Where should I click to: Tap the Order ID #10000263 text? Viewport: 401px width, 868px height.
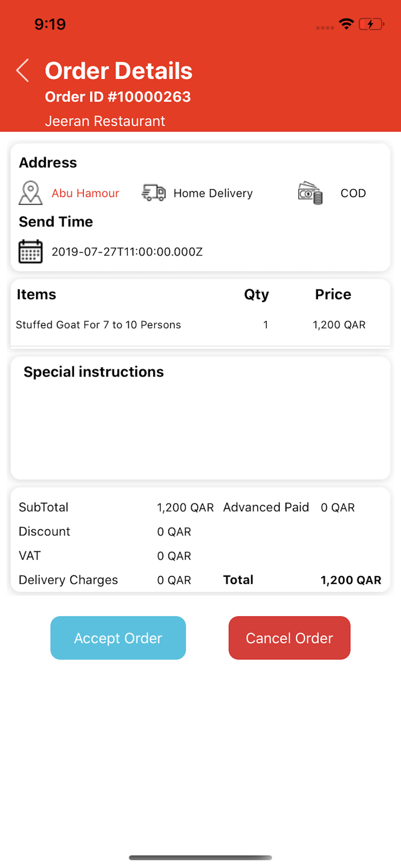[118, 97]
